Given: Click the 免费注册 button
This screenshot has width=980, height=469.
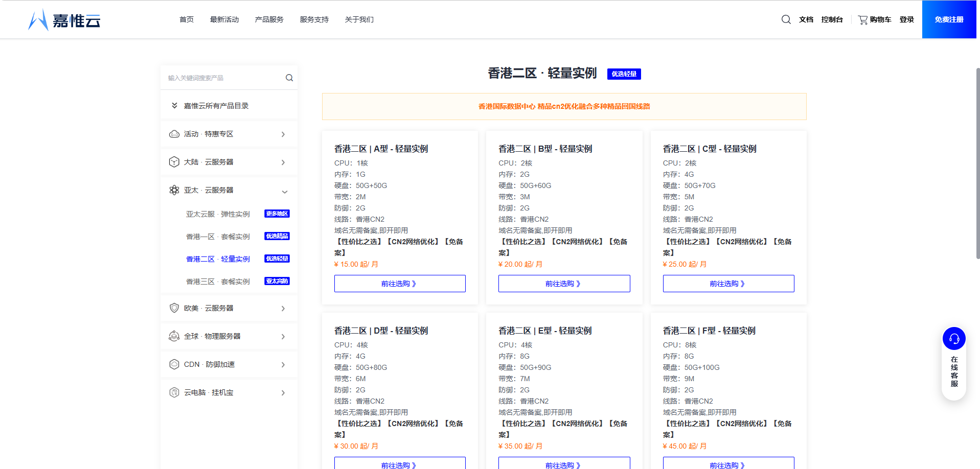Looking at the screenshot, I should point(948,19).
